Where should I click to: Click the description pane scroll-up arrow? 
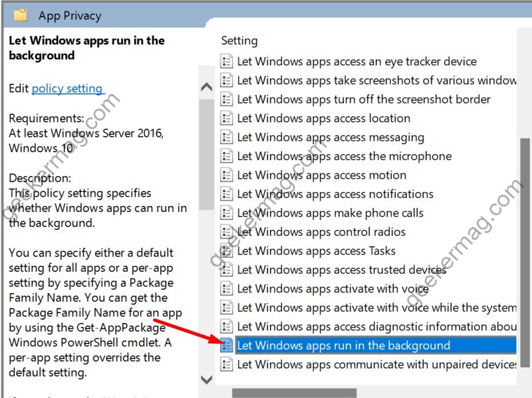(207, 87)
